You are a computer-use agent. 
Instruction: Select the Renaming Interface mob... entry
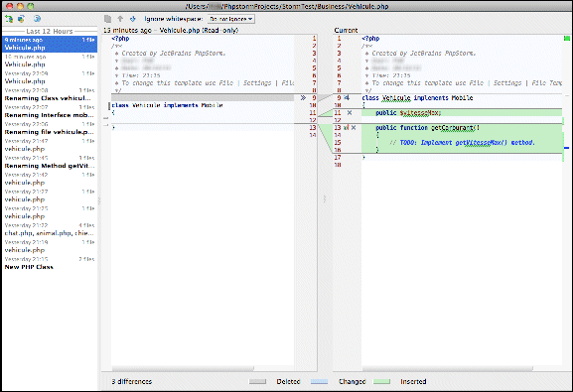click(50, 111)
